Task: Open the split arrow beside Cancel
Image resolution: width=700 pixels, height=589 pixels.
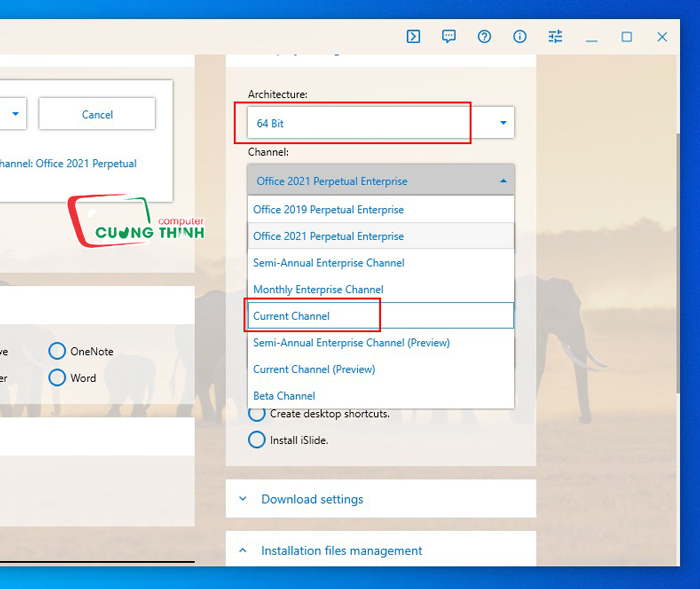Action: click(x=16, y=114)
